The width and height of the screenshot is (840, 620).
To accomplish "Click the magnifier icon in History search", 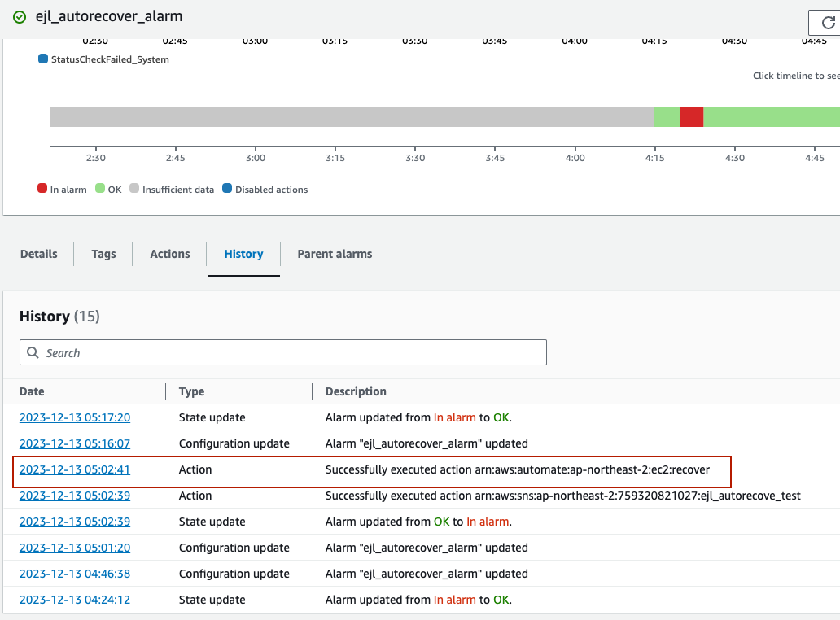I will coord(33,353).
